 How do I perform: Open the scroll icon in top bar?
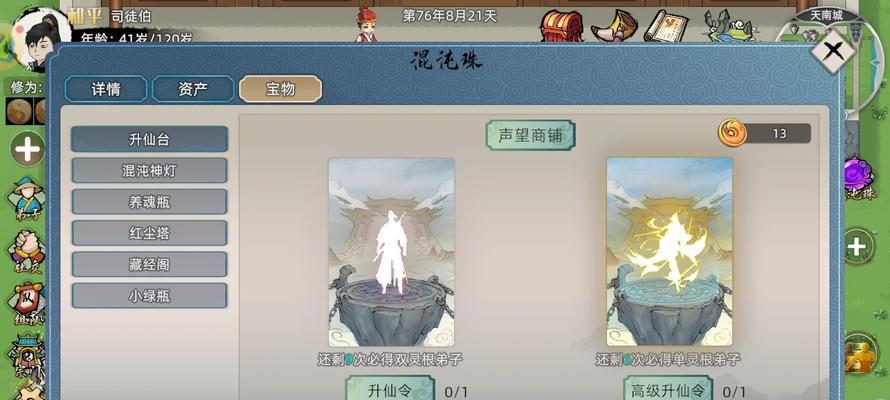666,26
